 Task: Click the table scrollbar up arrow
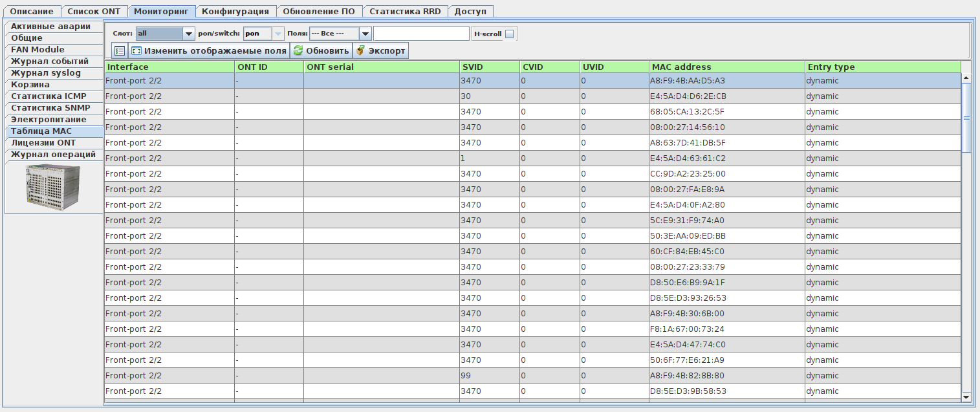click(966, 78)
